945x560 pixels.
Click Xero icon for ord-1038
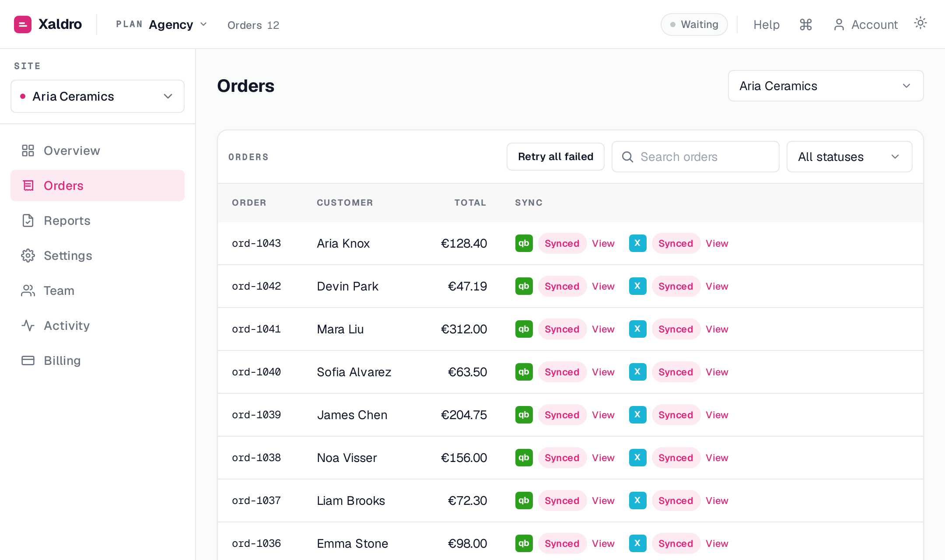(x=638, y=458)
